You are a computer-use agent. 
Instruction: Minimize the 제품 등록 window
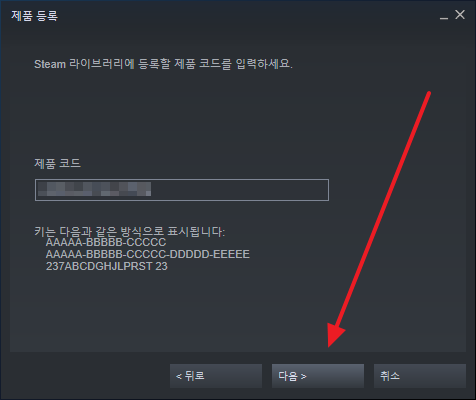click(444, 16)
